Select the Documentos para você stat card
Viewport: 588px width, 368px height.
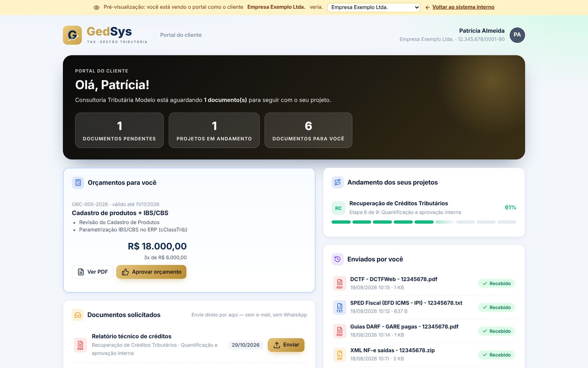pos(308,130)
